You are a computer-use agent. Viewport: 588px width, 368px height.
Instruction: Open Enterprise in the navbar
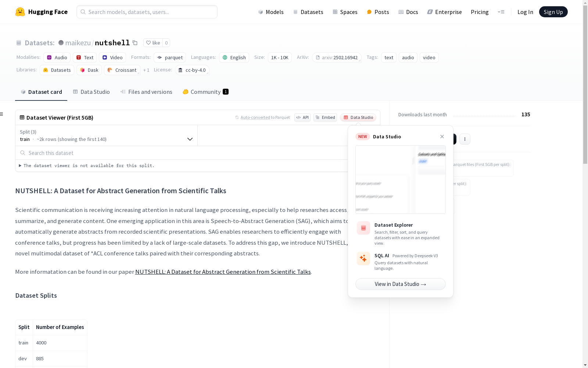pos(445,12)
